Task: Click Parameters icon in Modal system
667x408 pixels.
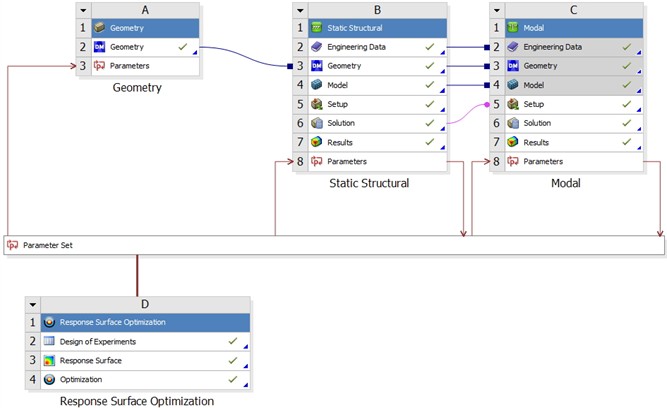Action: 513,161
